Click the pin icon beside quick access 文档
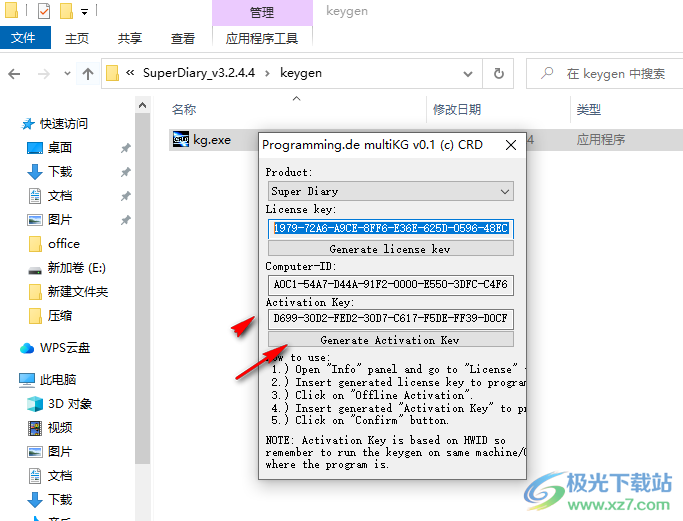683x521 pixels. [x=125, y=196]
